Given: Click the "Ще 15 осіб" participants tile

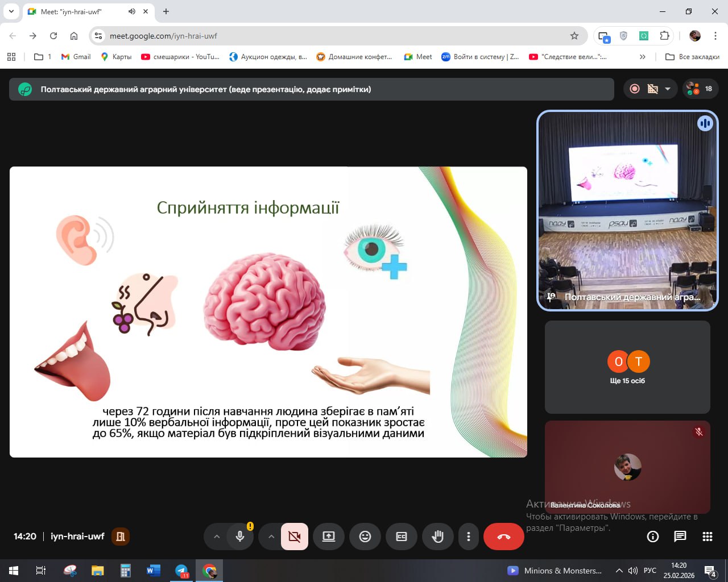Looking at the screenshot, I should click(x=627, y=367).
